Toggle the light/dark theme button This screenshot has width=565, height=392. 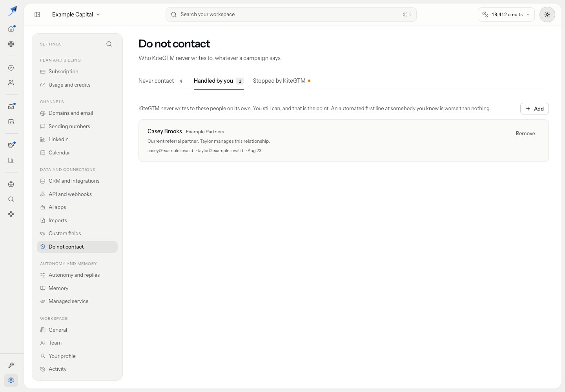click(547, 15)
